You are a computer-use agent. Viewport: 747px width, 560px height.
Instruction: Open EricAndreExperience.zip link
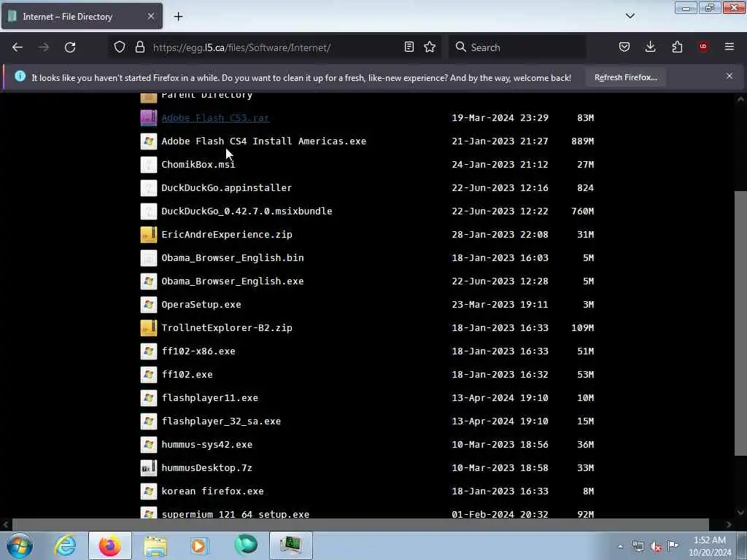point(227,234)
